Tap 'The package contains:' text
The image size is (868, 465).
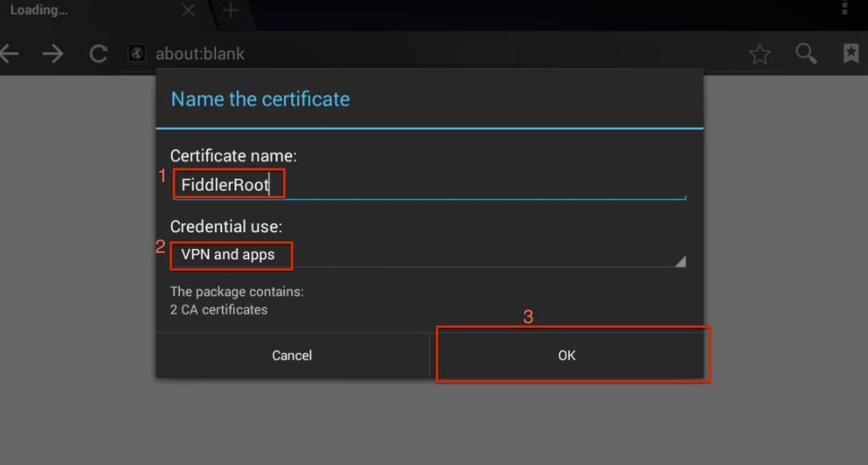pyautogui.click(x=237, y=291)
